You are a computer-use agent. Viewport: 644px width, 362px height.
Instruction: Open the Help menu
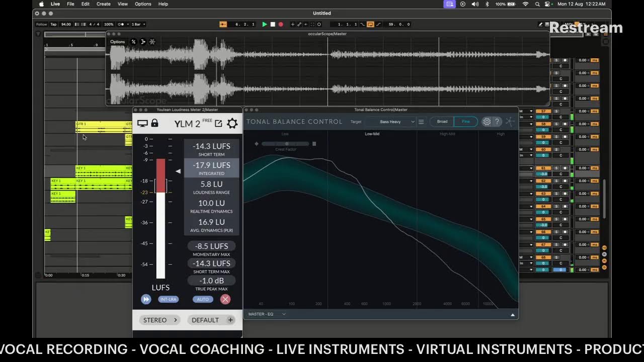tap(163, 4)
